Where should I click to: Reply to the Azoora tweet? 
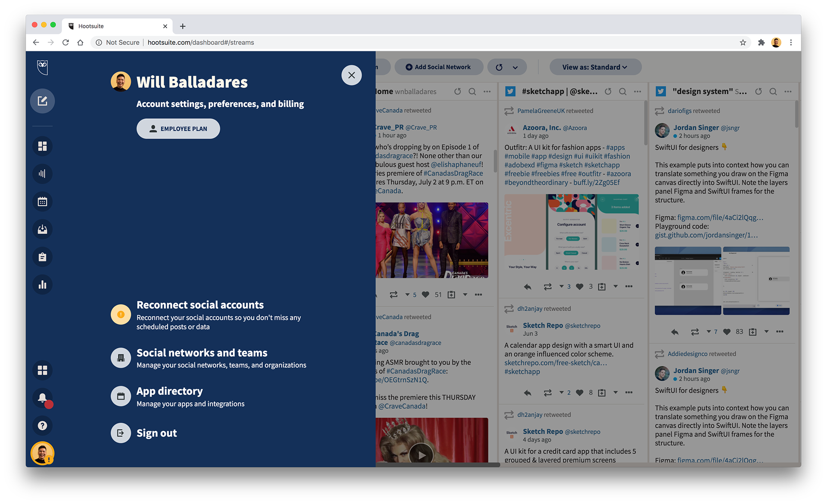(527, 287)
